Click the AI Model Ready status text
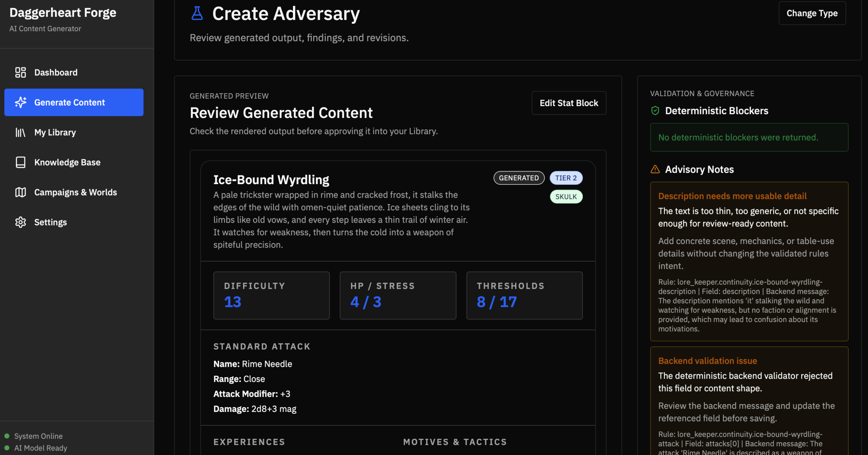Screen dimensions: 868x455 (x=41, y=448)
